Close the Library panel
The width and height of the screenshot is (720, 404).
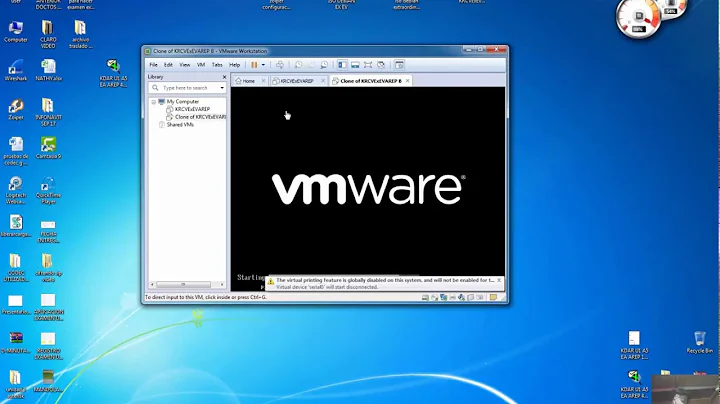pyautogui.click(x=224, y=77)
